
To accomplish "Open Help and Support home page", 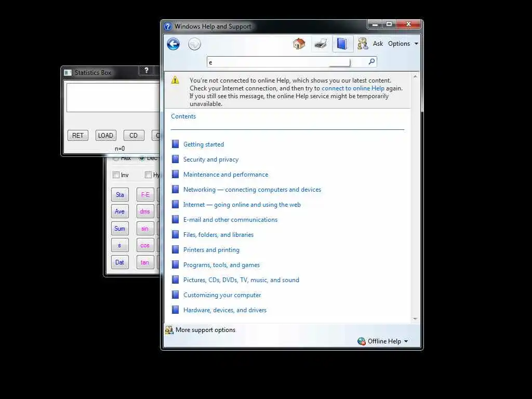I will (299, 44).
